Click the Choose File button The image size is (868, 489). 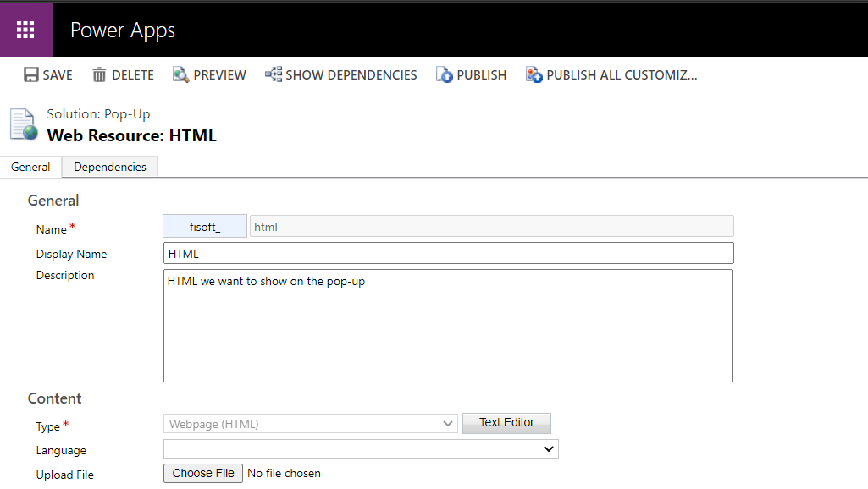[x=203, y=474]
